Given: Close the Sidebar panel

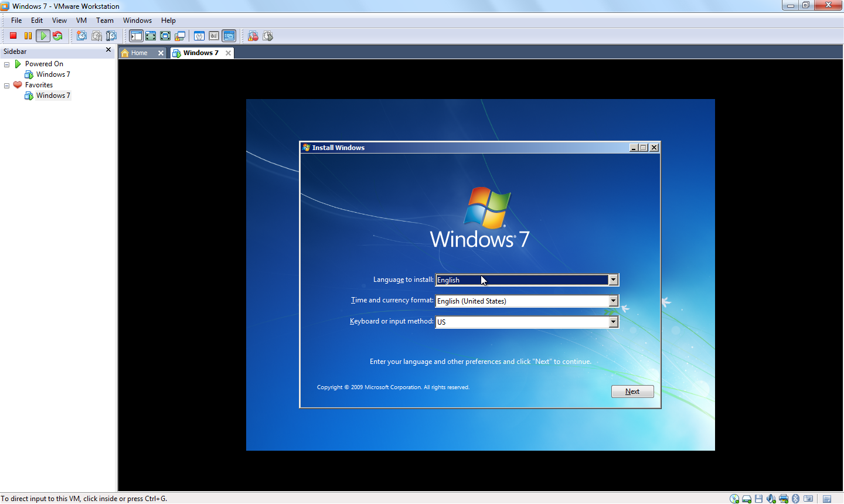Looking at the screenshot, I should click(108, 50).
